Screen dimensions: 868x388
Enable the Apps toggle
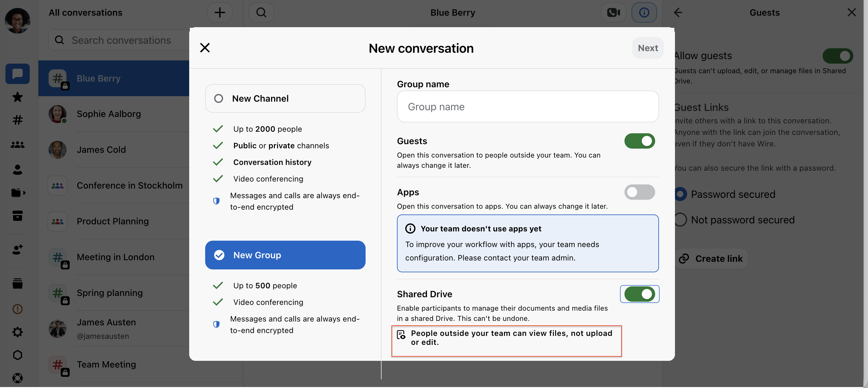pyautogui.click(x=639, y=192)
